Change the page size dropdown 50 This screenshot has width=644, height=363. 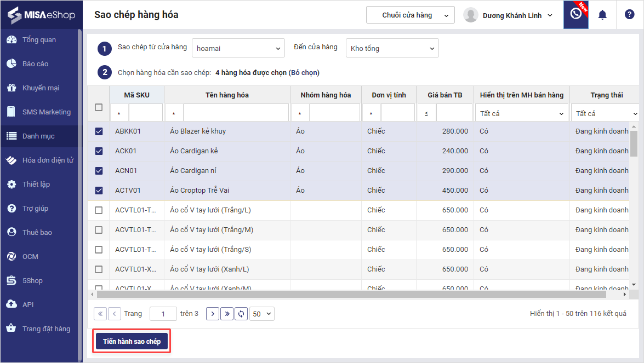[x=262, y=314]
